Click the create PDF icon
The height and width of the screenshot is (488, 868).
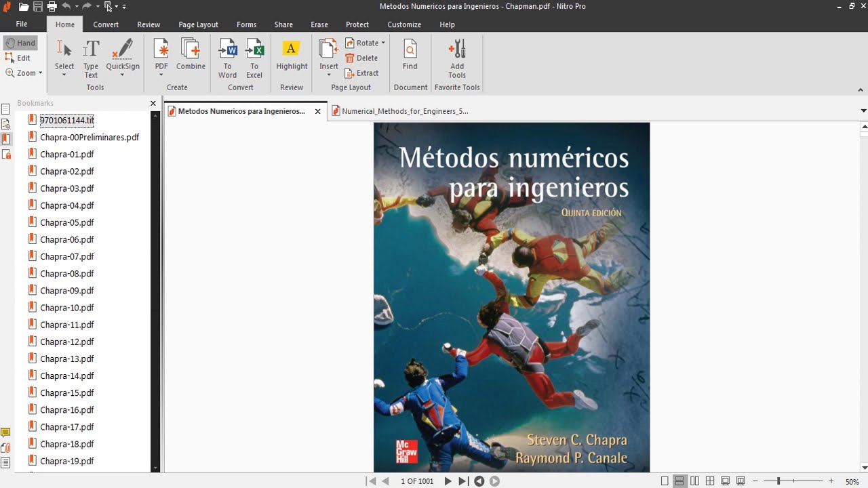[161, 49]
